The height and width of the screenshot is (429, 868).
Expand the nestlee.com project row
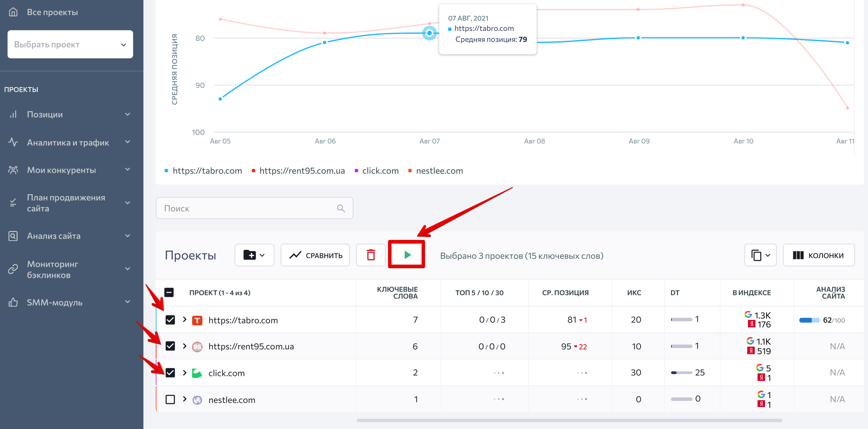[x=185, y=399]
